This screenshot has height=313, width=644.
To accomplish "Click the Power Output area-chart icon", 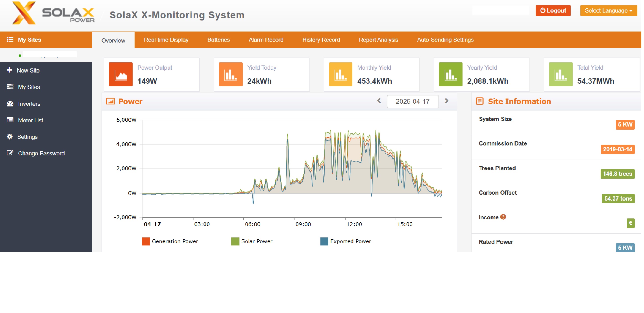I will click(x=120, y=74).
